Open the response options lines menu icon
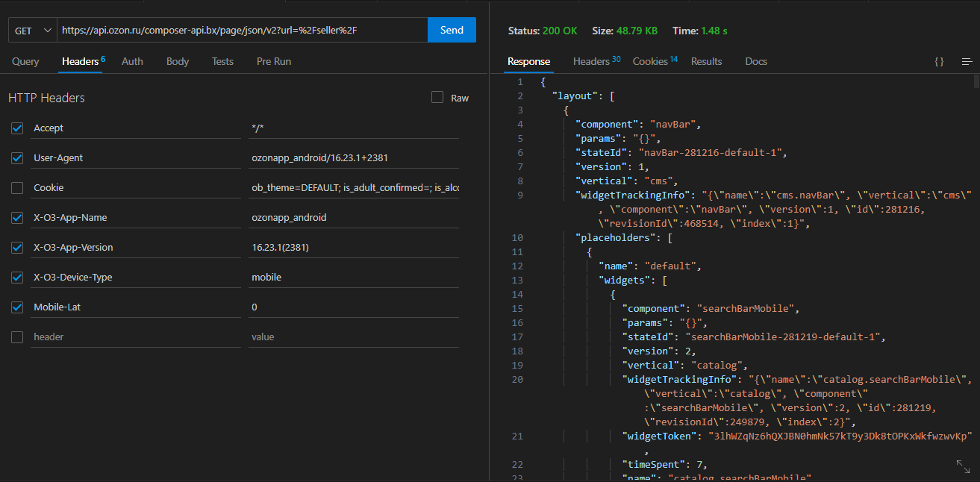Viewport: 980px width, 482px height. point(967,62)
